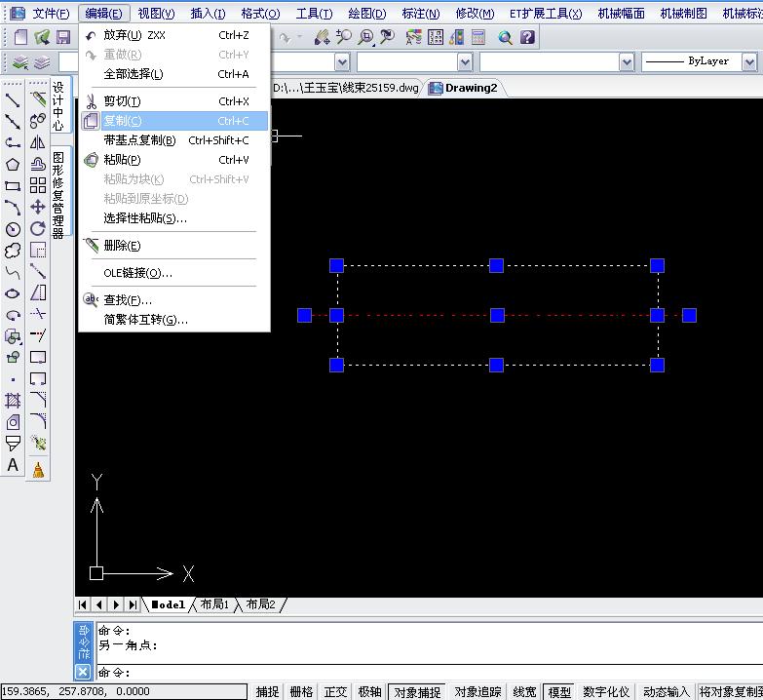The width and height of the screenshot is (763, 700).
Task: Select the Polyline tool
Action: (13, 143)
